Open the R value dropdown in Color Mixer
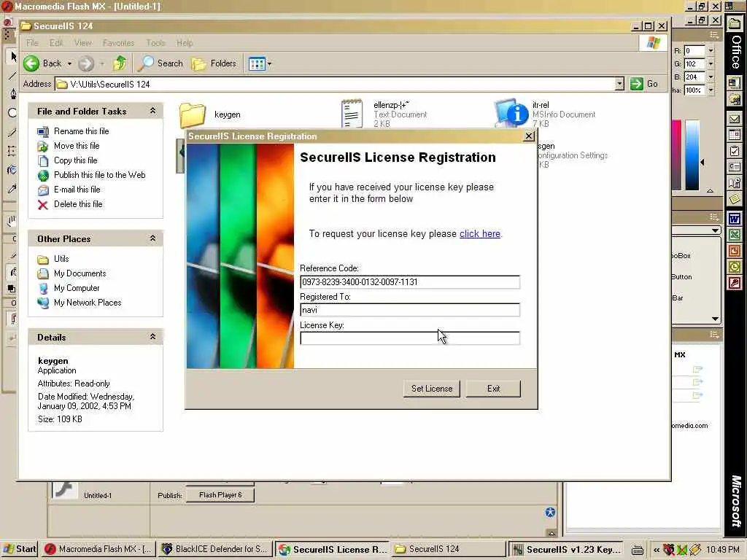 click(x=711, y=50)
